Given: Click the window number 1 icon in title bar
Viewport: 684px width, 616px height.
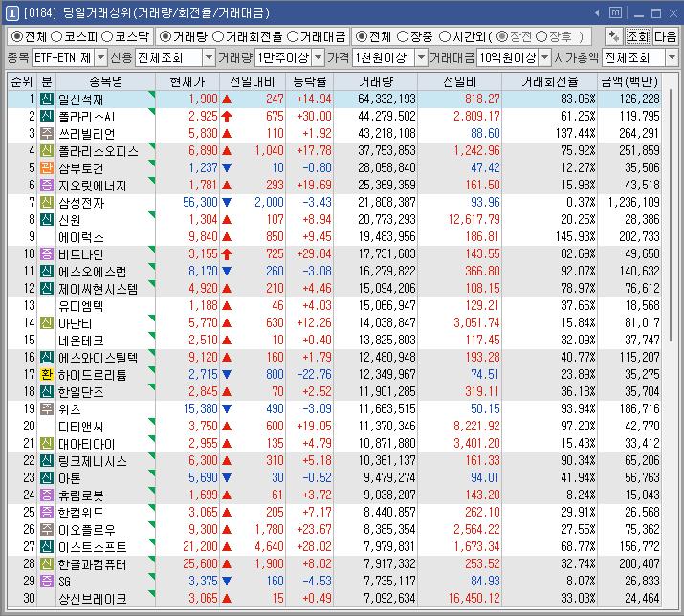Looking at the screenshot, I should (12, 13).
